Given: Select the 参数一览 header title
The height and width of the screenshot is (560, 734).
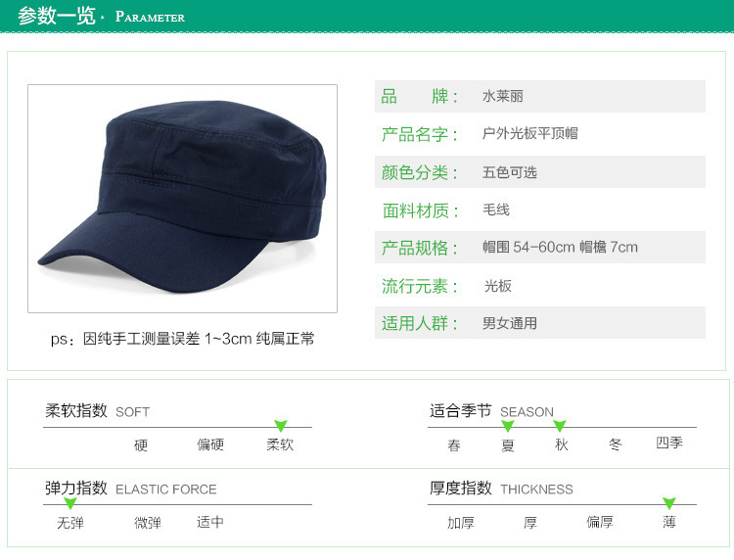Looking at the screenshot, I should coord(57,16).
